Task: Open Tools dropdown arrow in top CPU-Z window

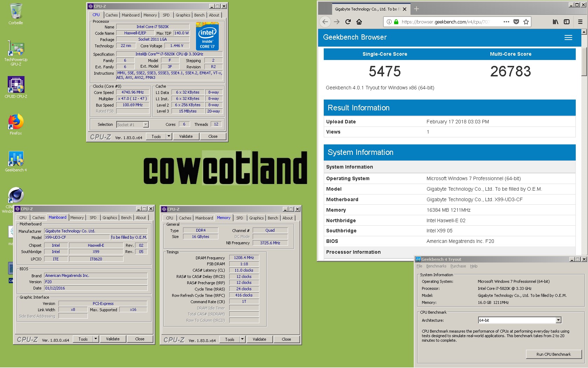Action: tap(169, 136)
